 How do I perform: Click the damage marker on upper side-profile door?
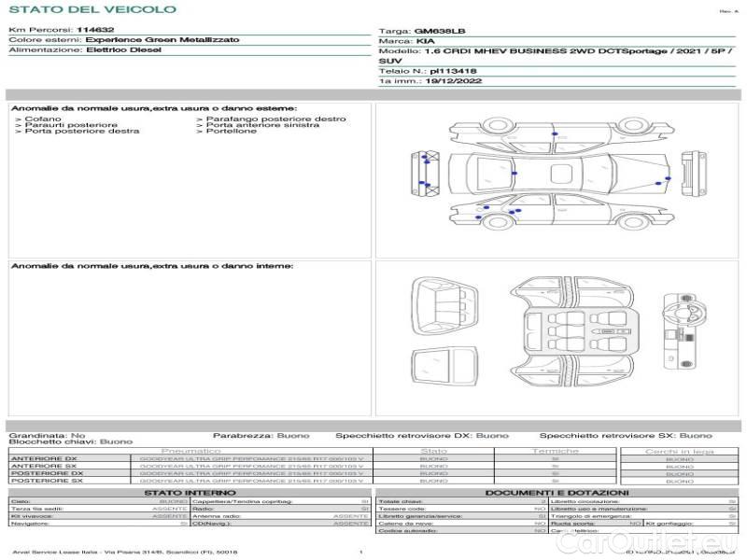(555, 135)
